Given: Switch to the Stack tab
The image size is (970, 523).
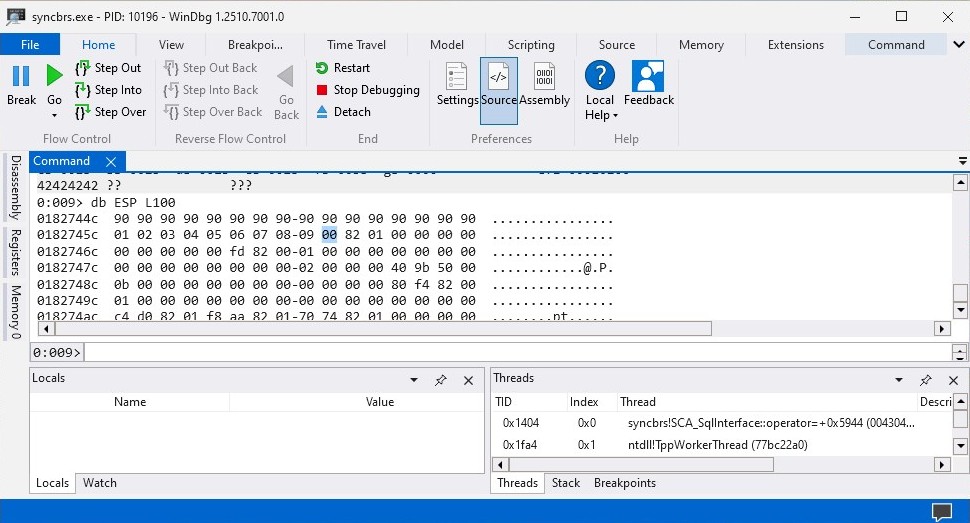Looking at the screenshot, I should point(566,483).
